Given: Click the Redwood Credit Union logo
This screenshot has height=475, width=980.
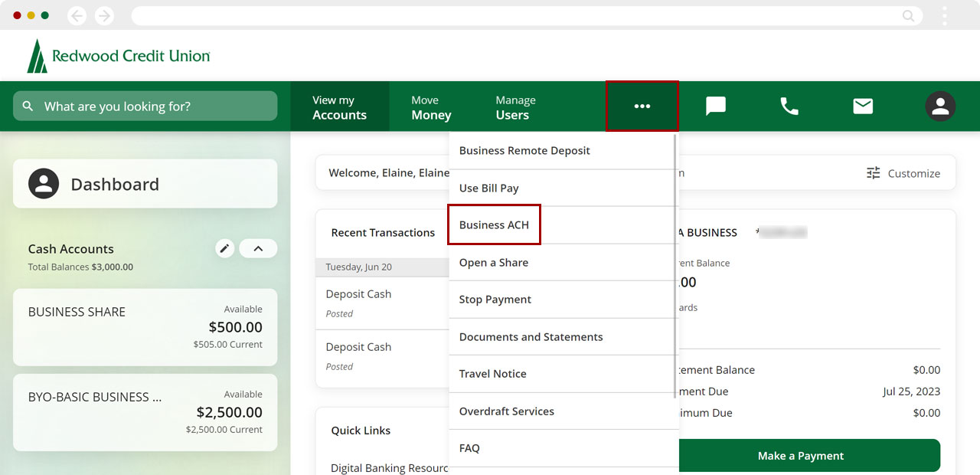Looking at the screenshot, I should click(119, 56).
